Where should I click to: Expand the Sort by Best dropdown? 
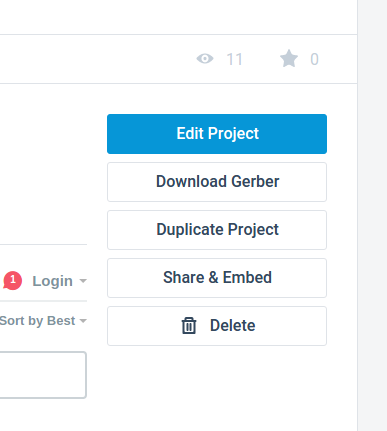pyautogui.click(x=43, y=321)
